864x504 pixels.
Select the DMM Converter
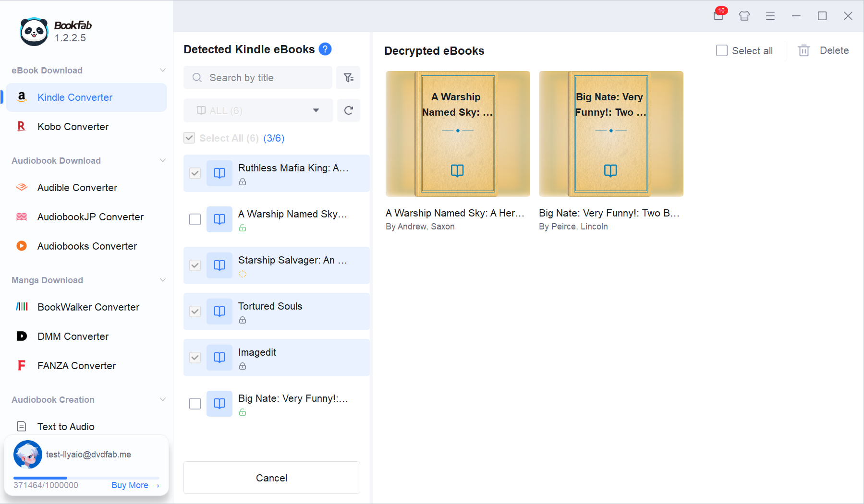pyautogui.click(x=73, y=336)
